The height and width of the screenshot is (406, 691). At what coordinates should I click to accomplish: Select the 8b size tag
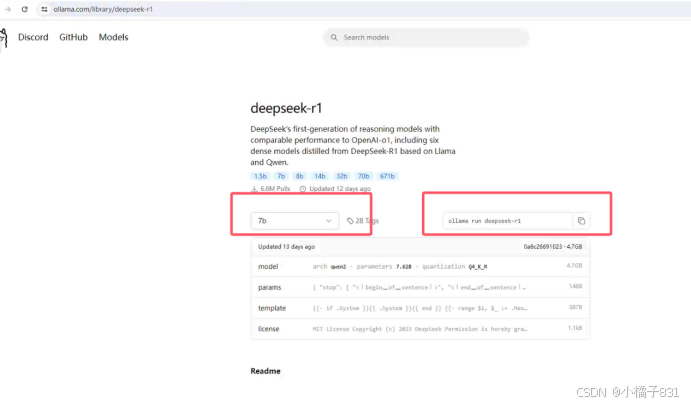[300, 176]
